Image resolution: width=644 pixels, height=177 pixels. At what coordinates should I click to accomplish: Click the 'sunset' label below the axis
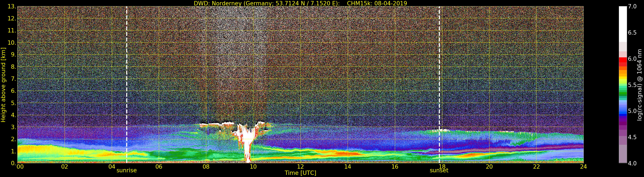pos(439,171)
